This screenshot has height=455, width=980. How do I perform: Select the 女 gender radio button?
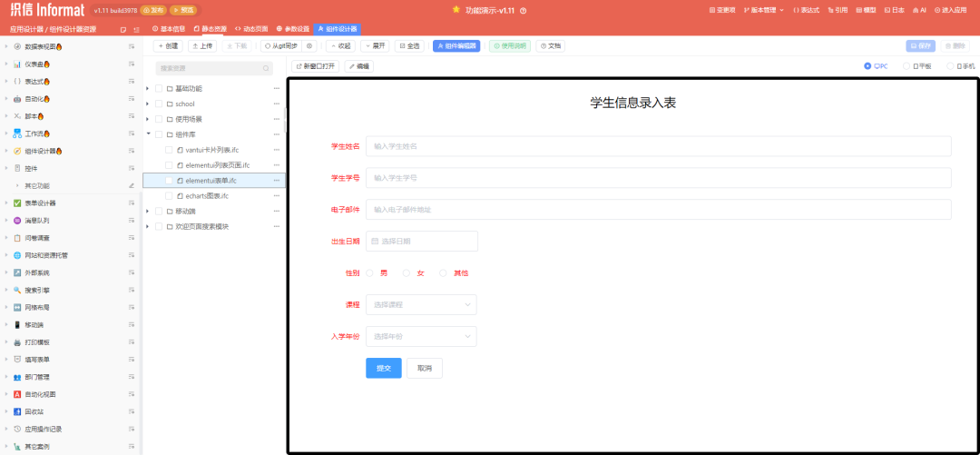coord(407,272)
